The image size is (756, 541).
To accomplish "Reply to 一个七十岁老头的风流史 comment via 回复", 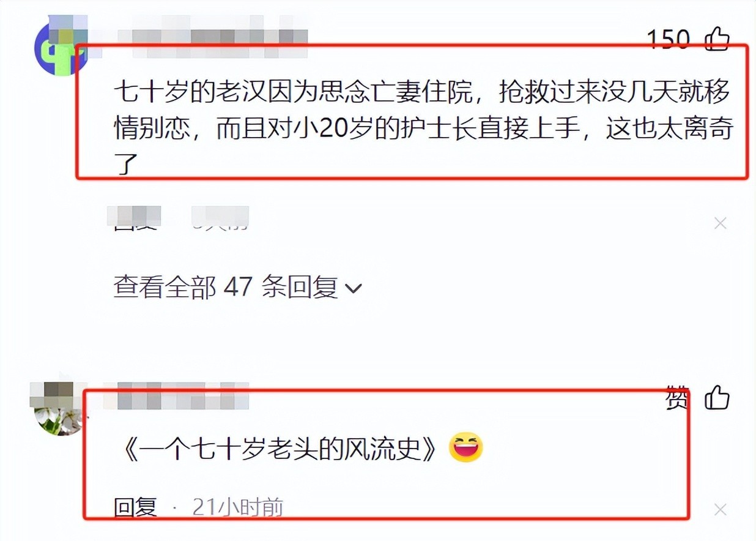I will [135, 507].
